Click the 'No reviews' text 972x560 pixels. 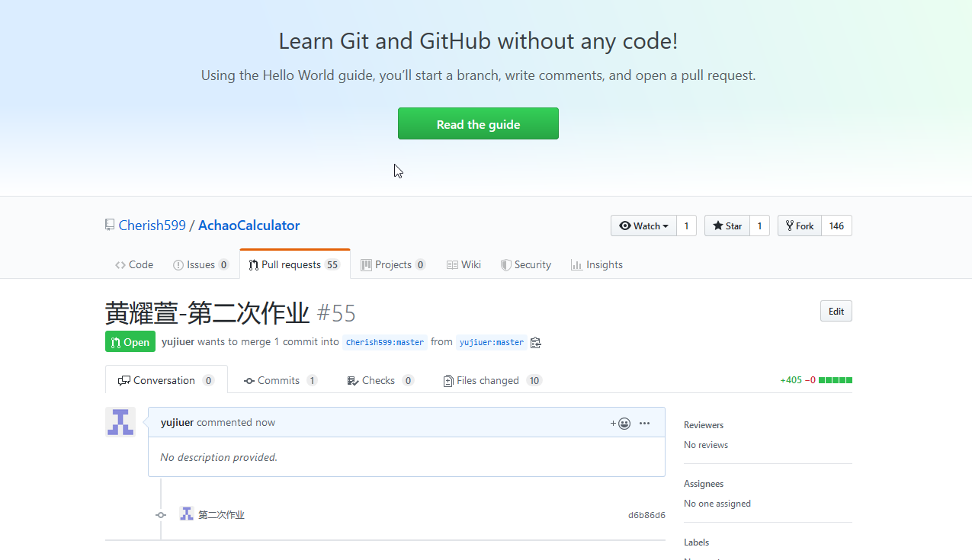[706, 445]
